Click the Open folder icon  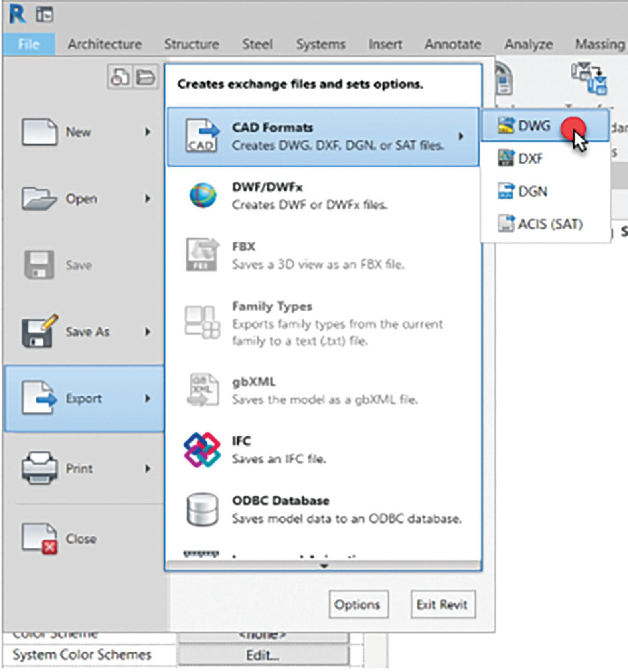click(x=39, y=198)
